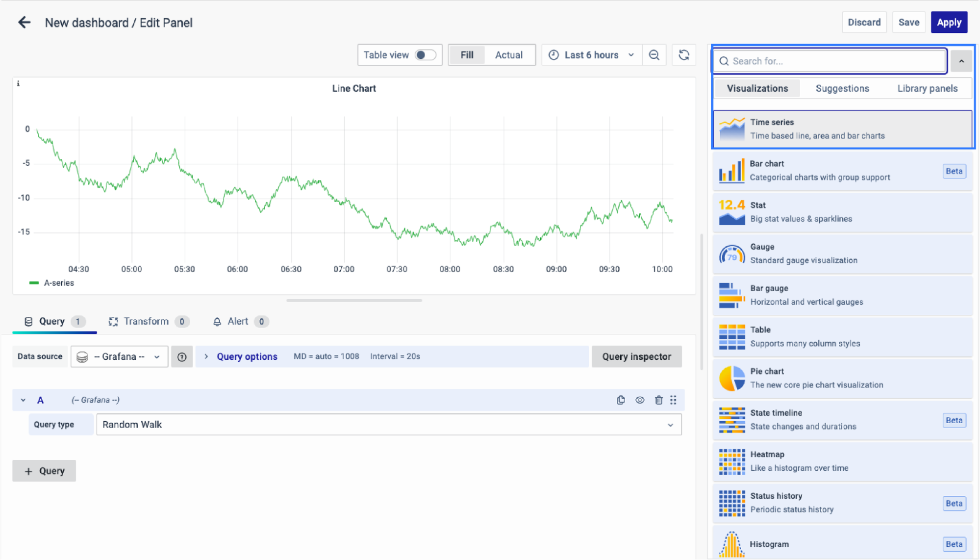Viewport: 980px width, 560px height.
Task: Click the back arrow to leave panel editor
Action: pyautogui.click(x=24, y=23)
